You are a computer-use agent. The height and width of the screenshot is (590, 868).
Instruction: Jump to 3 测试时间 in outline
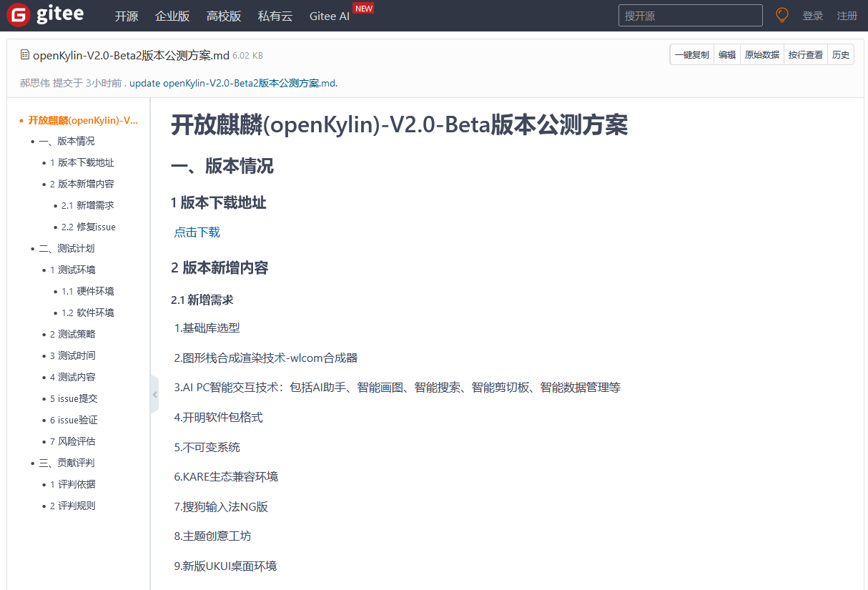tap(73, 355)
